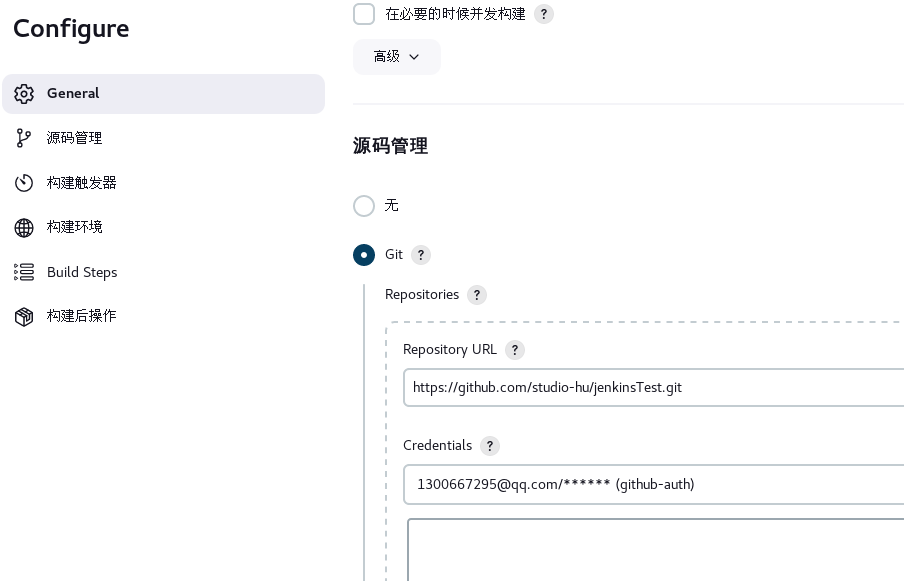904x581 pixels.
Task: Select the 无 source code option
Action: [364, 206]
